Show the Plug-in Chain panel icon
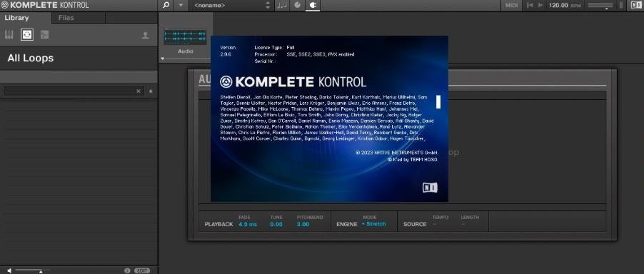Screen dimensions: 644x274 297,5
